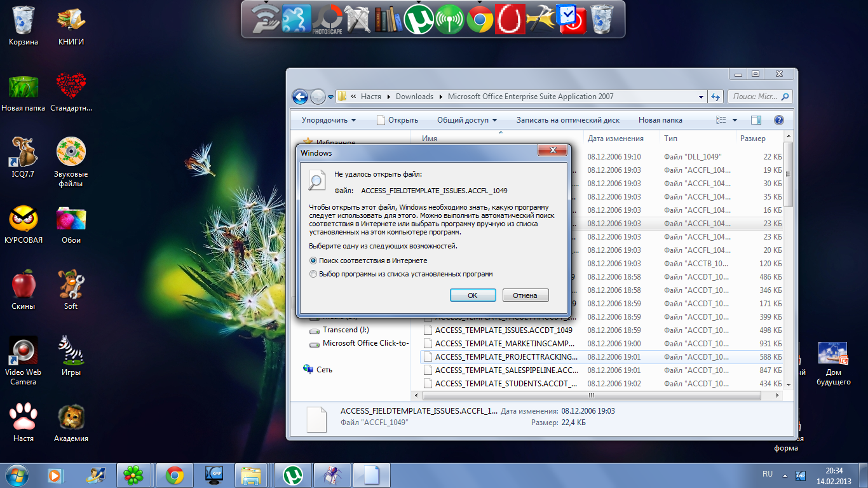This screenshot has height=488, width=868.
Task: Click Explorer vertical scrollbar thumb
Action: [789, 174]
